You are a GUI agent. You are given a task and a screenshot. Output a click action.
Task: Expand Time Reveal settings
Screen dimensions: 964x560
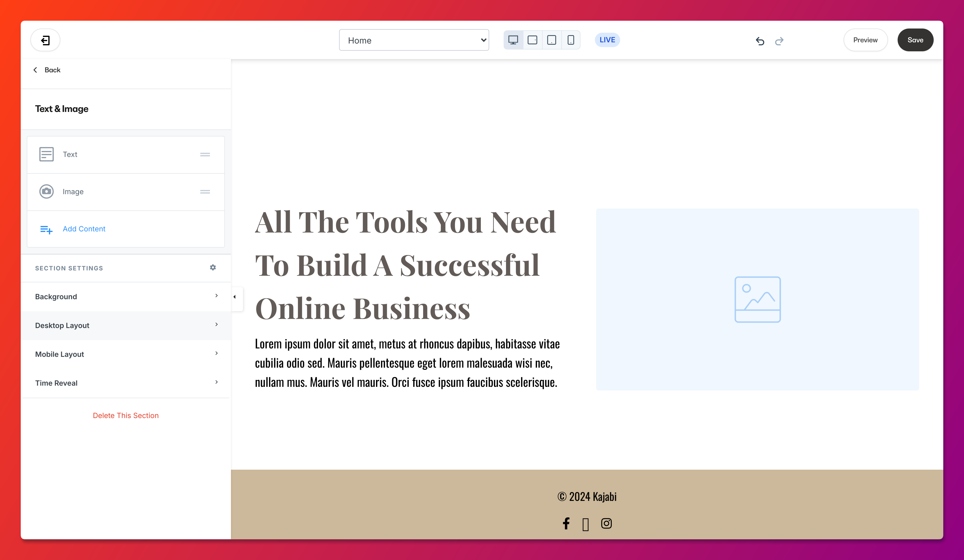coord(126,383)
